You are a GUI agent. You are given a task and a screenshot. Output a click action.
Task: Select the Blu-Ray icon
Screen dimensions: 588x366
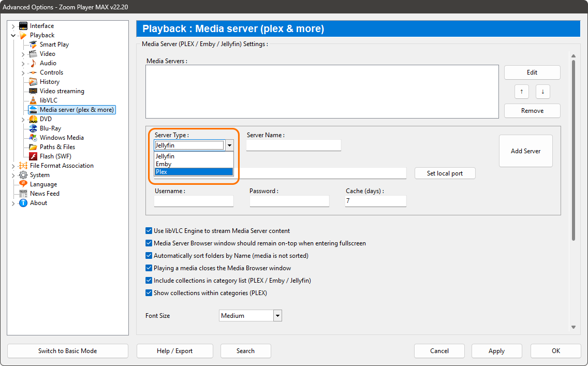(x=34, y=128)
